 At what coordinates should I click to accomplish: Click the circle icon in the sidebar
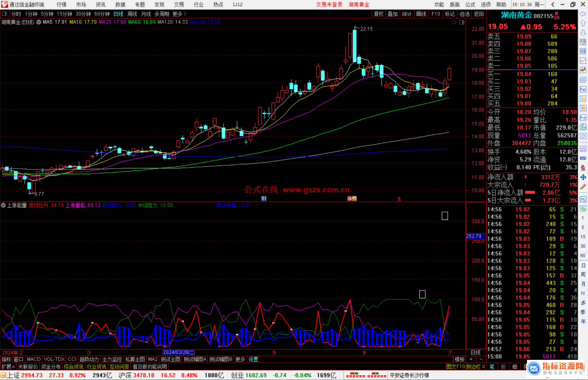(x=583, y=136)
